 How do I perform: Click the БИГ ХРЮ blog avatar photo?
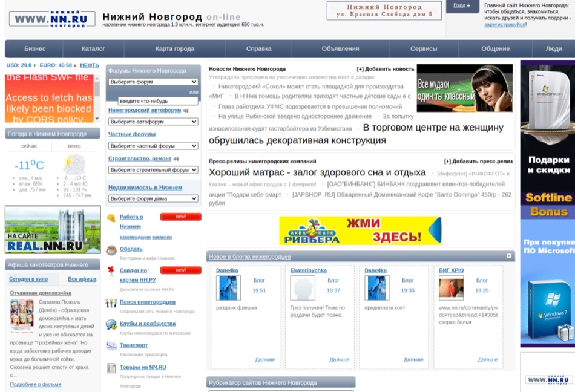click(x=451, y=289)
